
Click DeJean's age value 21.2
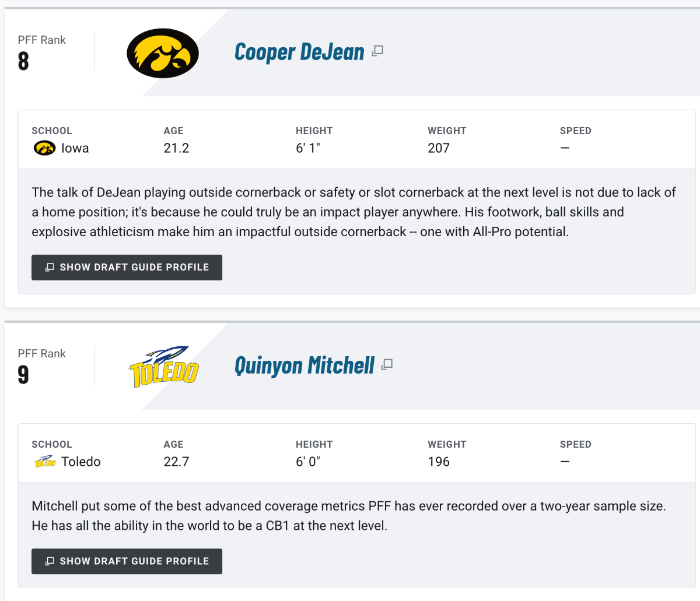[176, 148]
